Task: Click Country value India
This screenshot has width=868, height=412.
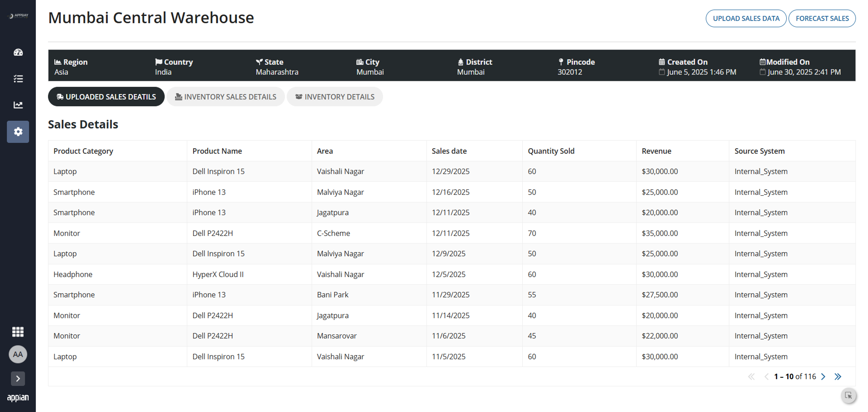Action: [163, 72]
